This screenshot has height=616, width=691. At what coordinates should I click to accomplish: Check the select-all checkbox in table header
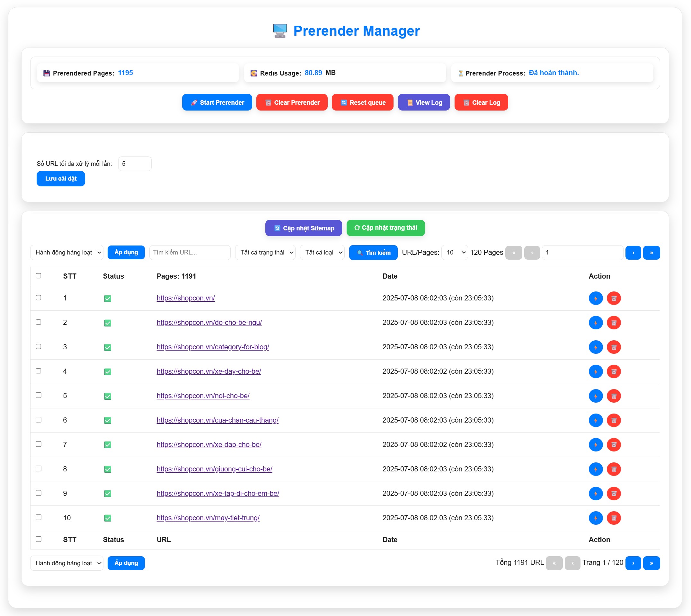39,276
